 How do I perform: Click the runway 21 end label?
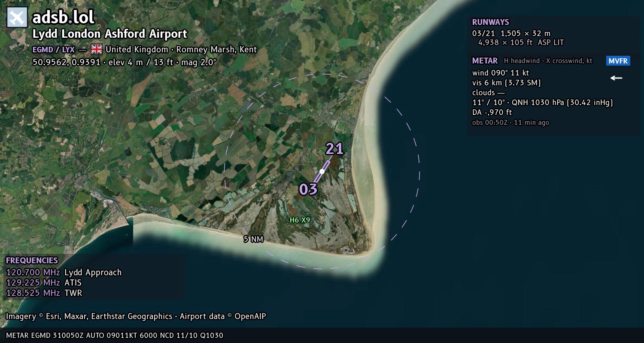pos(334,149)
